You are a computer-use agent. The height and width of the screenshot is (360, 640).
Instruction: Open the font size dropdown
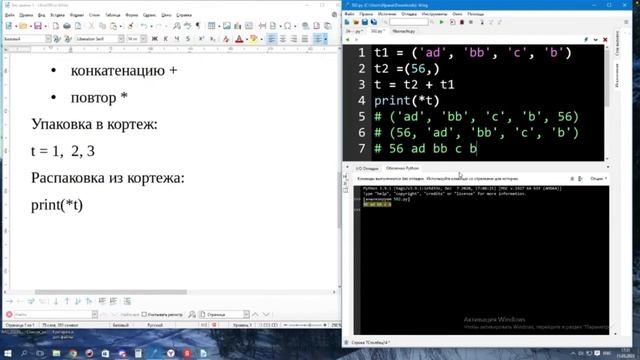tap(143, 39)
